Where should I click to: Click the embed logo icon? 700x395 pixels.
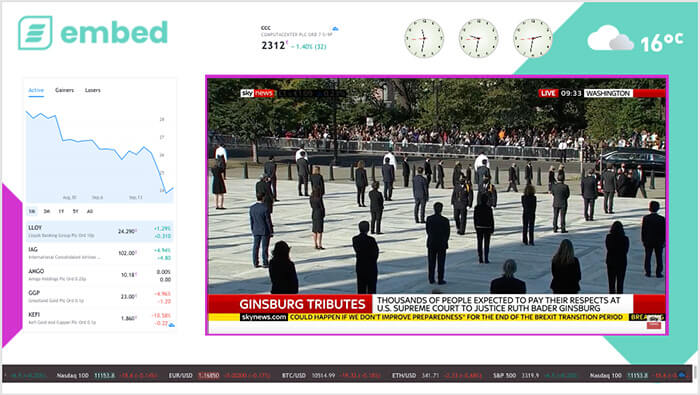(35, 33)
